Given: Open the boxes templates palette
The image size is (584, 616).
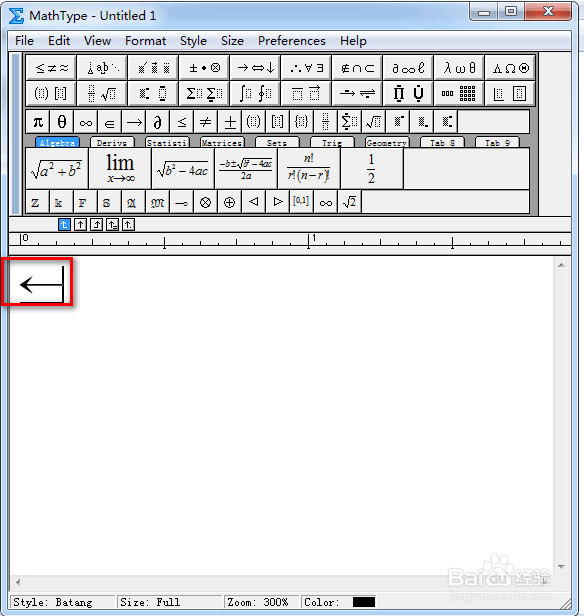Looking at the screenshot, I should pyautogui.click(x=511, y=94).
